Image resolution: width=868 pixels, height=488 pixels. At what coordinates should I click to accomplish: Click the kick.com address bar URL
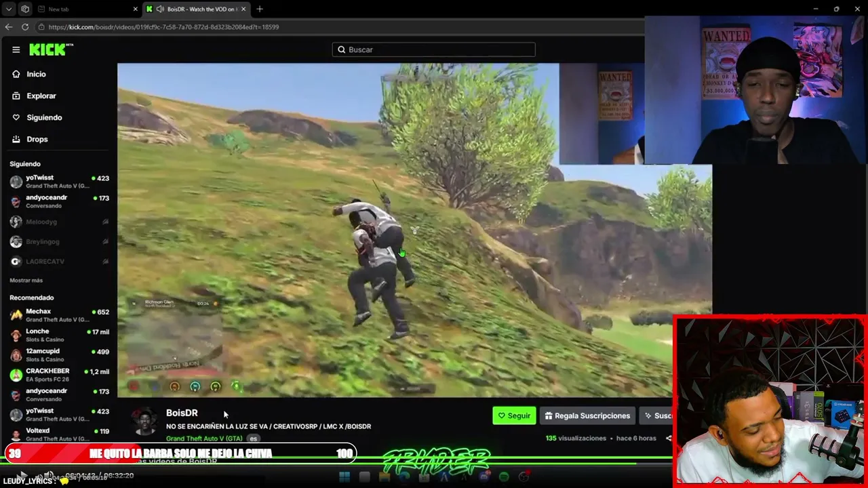click(163, 27)
